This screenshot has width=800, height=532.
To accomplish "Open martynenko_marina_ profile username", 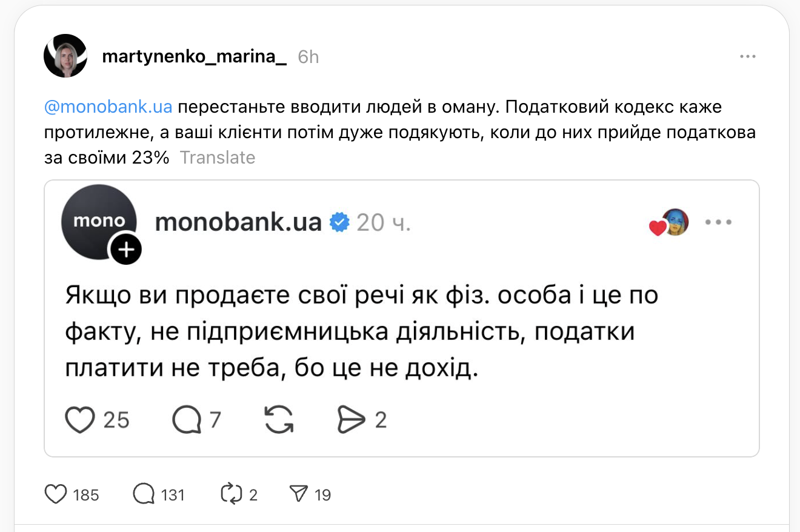I will click(194, 56).
